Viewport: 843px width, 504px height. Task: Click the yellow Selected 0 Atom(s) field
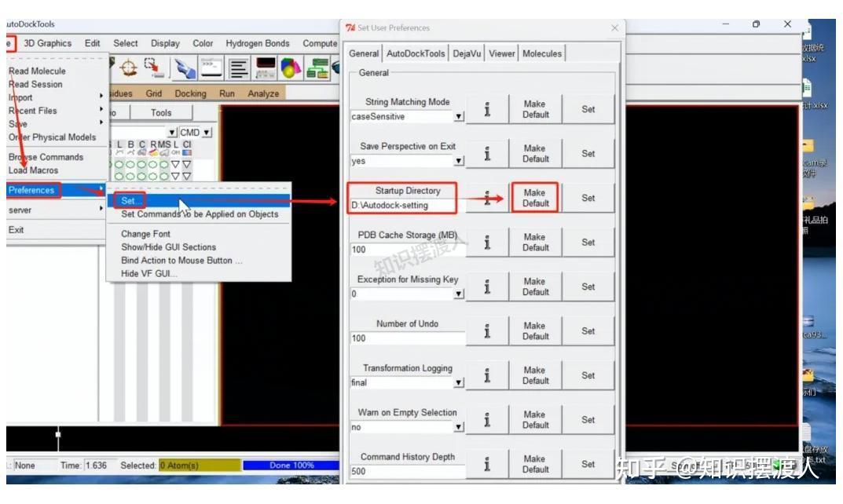(x=200, y=466)
